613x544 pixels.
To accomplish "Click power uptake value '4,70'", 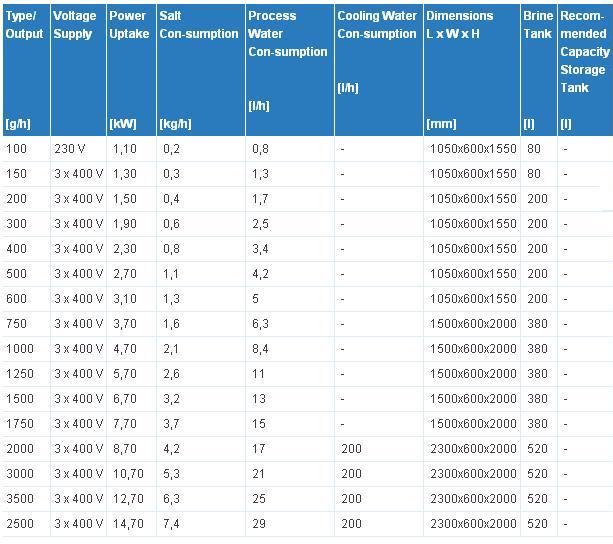I will tap(125, 349).
